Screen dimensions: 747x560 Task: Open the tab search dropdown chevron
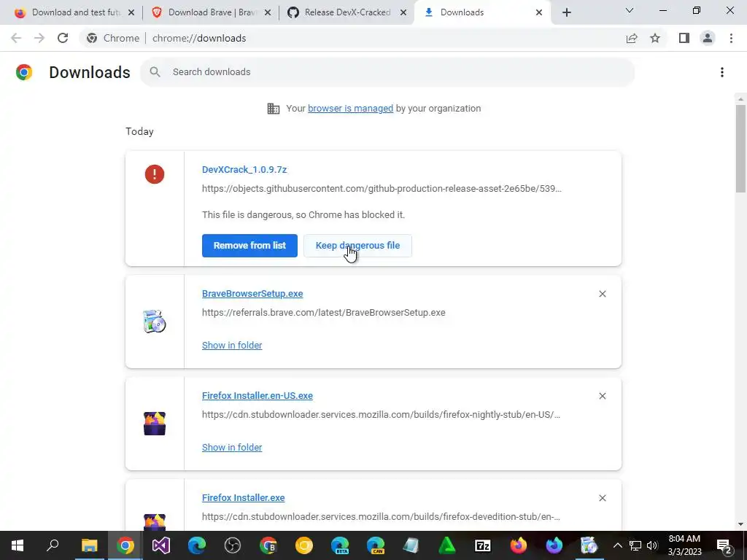(630, 10)
